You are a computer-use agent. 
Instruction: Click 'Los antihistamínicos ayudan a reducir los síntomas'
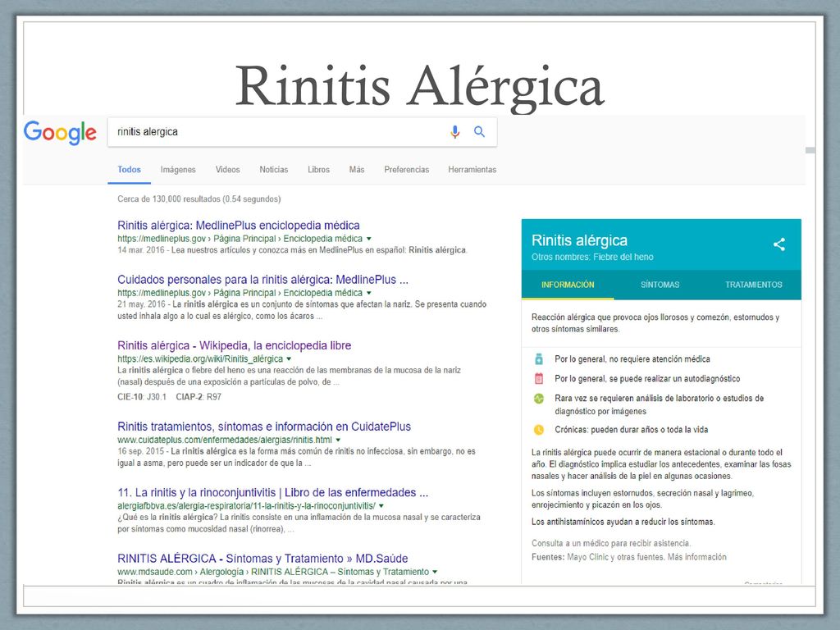click(x=623, y=522)
